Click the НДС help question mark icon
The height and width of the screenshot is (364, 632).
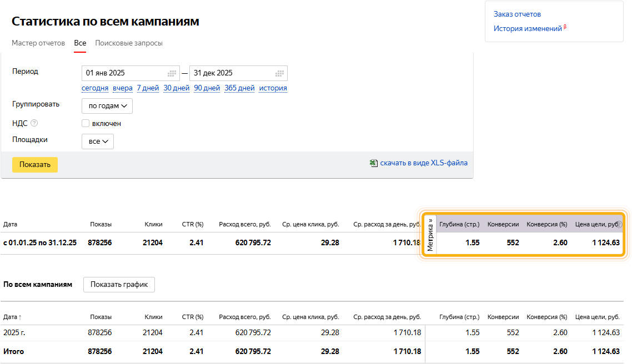pyautogui.click(x=34, y=123)
